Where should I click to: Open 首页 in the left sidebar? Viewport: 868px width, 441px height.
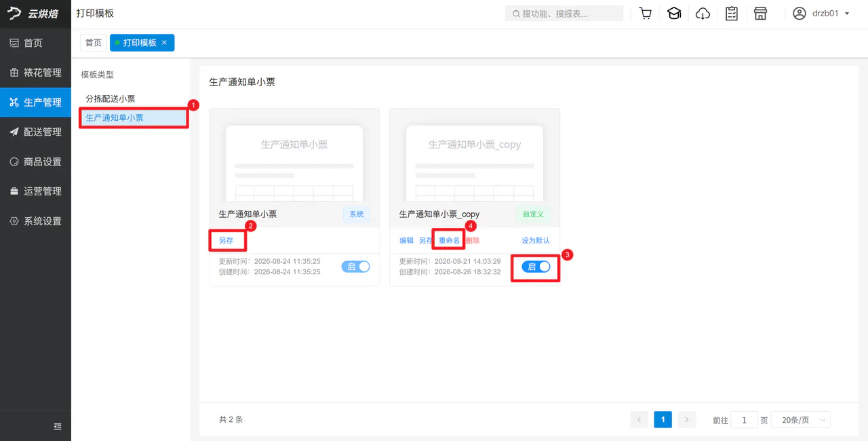click(x=35, y=43)
